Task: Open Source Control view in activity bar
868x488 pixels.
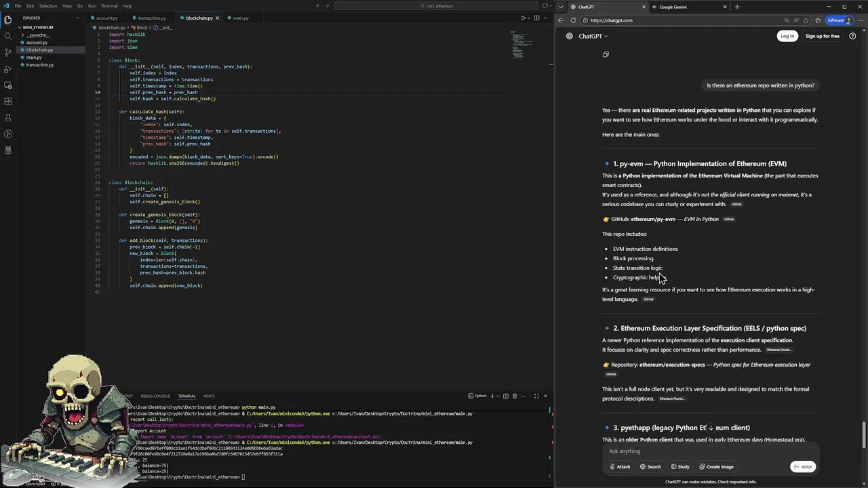Action: click(x=7, y=52)
